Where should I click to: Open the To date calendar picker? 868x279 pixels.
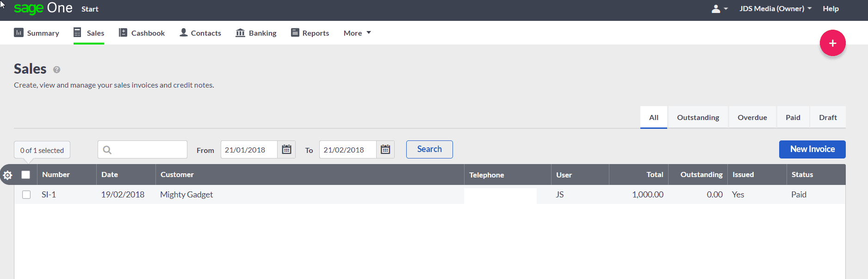[x=385, y=150]
